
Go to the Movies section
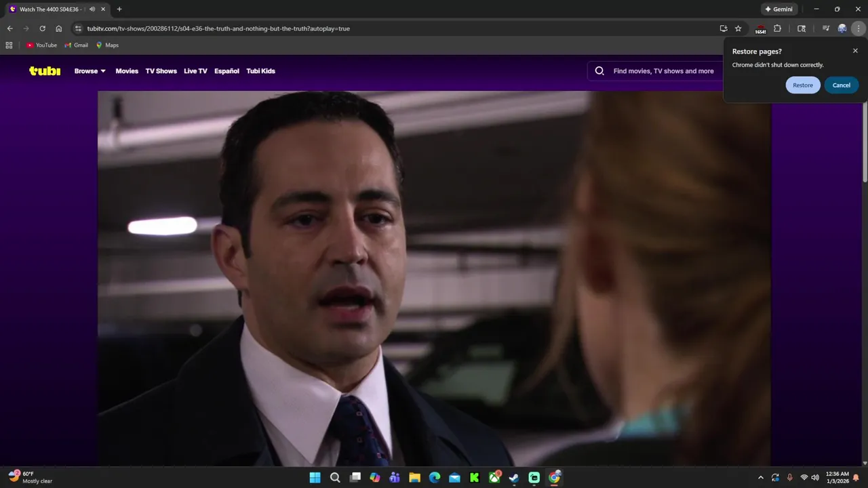[127, 70]
